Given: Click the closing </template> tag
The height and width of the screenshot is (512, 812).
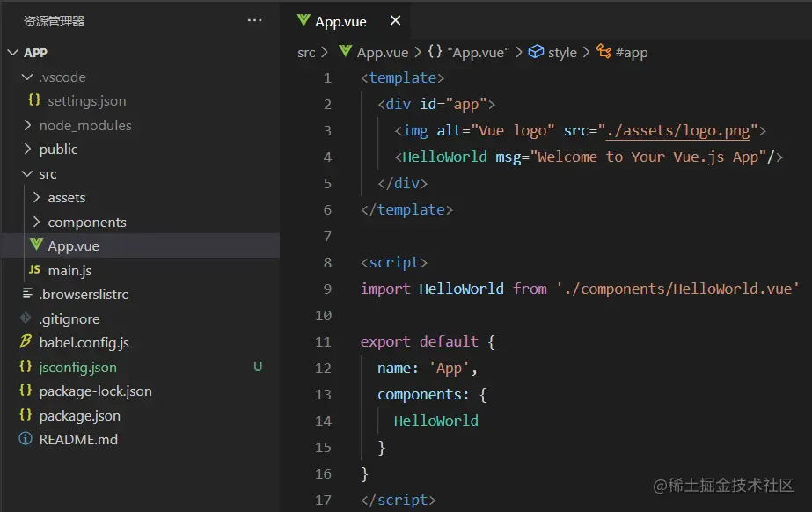Looking at the screenshot, I should pos(406,209).
